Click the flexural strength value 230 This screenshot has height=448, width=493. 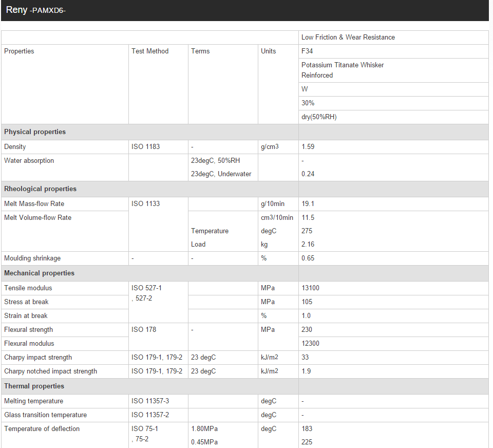307,329
